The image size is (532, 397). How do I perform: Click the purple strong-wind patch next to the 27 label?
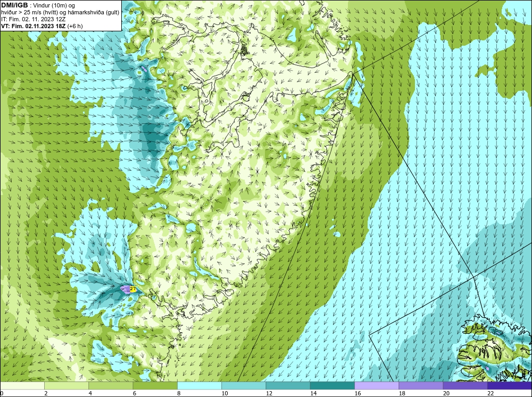[x=125, y=289]
